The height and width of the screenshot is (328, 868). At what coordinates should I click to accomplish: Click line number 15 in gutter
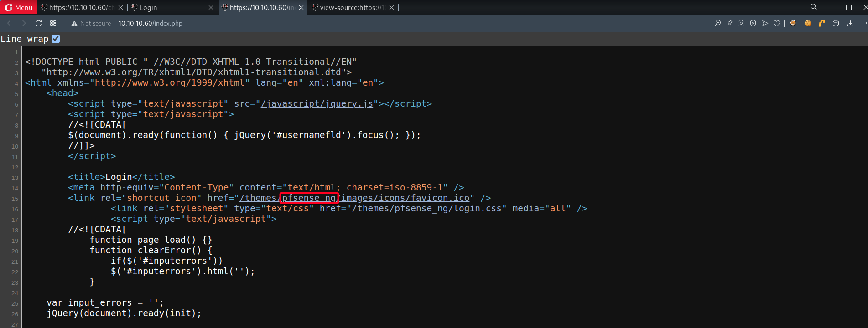(15, 199)
